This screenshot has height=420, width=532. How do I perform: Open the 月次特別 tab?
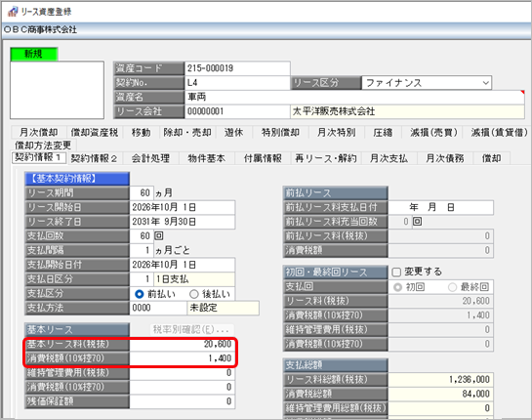pyautogui.click(x=336, y=132)
